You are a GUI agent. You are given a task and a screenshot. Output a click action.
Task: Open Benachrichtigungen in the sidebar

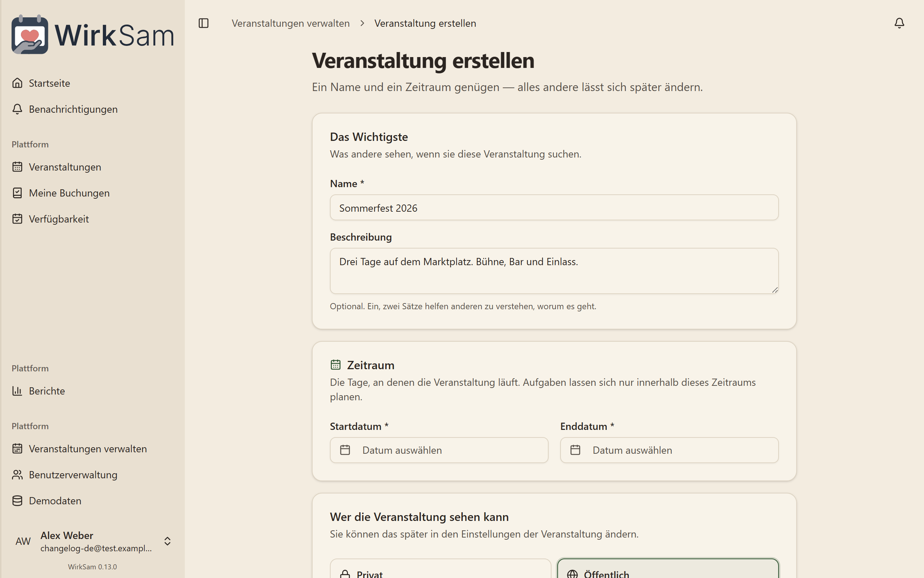coord(92,109)
